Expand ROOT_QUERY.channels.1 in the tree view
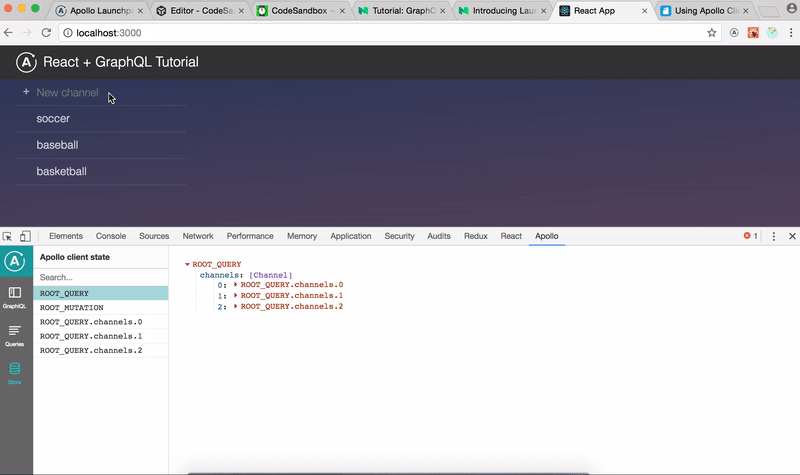 [x=235, y=295]
